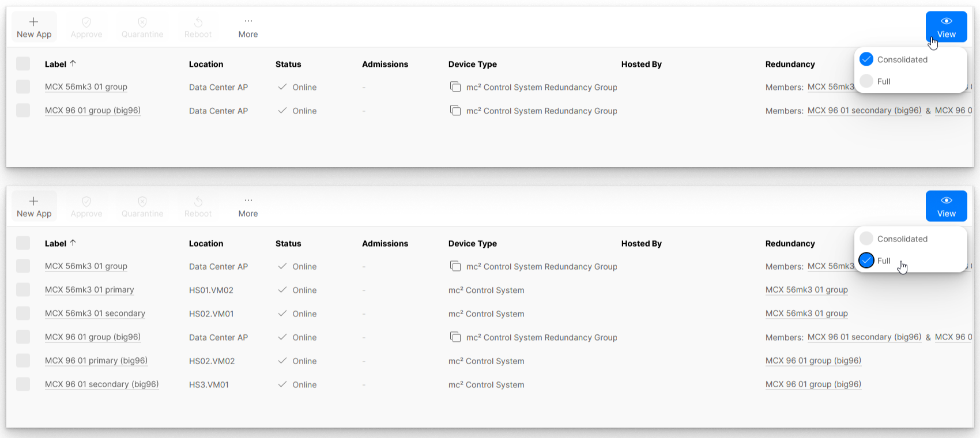Click Redundancy link in MCX 56mk3 01 primary row
The height and width of the screenshot is (438, 980).
pyautogui.click(x=806, y=290)
